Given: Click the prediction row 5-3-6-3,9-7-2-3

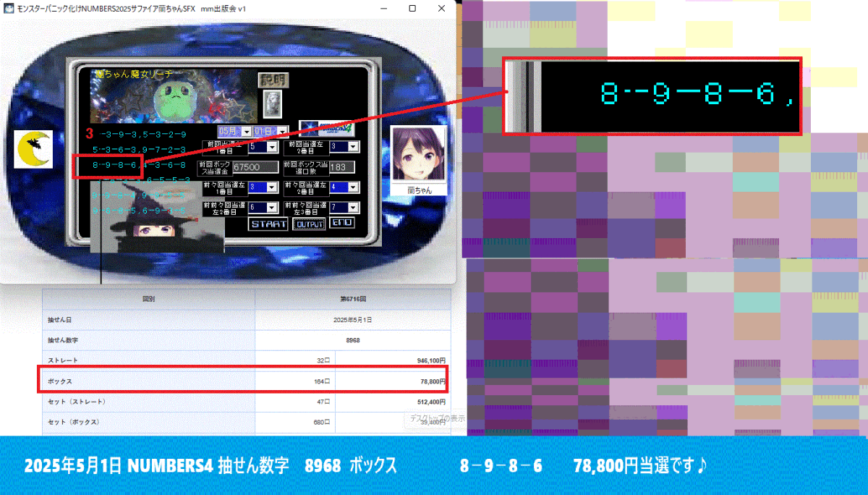Looking at the screenshot, I should click(140, 149).
